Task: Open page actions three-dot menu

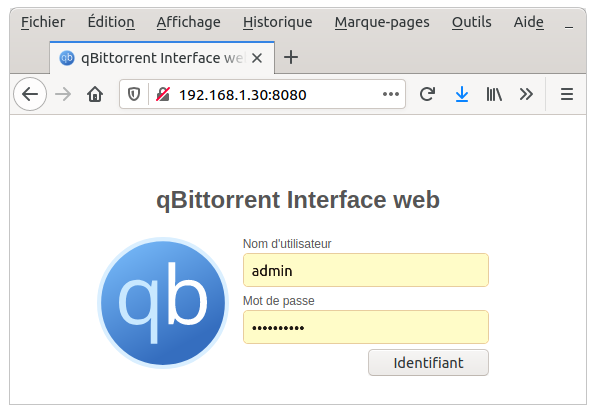Action: [x=391, y=94]
